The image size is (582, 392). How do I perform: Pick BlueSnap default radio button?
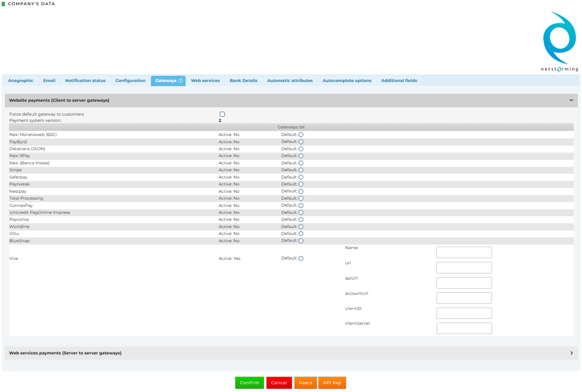coord(301,241)
